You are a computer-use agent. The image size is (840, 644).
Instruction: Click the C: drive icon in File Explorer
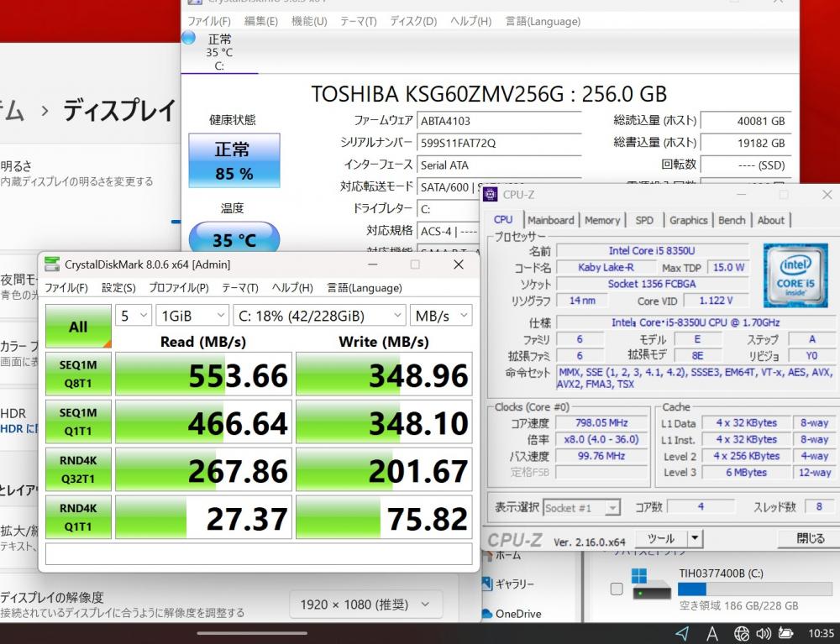click(650, 584)
